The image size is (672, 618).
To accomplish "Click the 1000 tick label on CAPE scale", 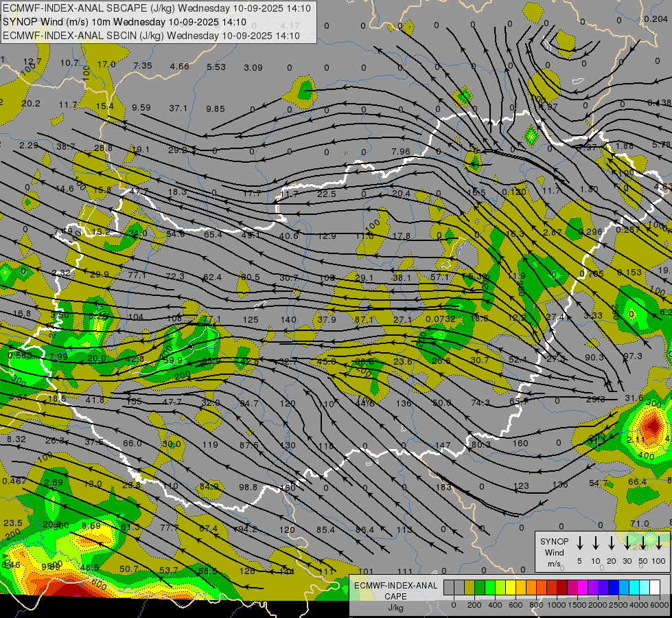I will click(556, 605).
